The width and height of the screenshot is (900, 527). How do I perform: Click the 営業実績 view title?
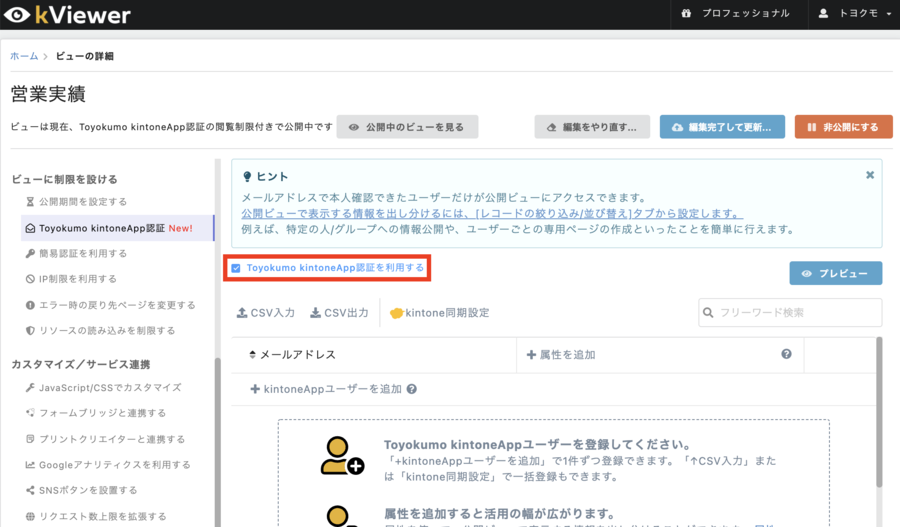[x=48, y=94]
